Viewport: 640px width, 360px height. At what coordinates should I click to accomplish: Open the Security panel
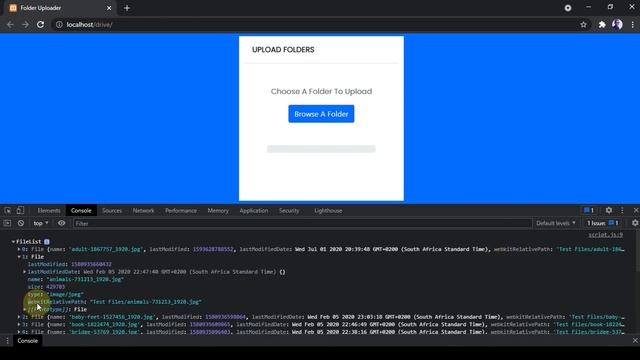(289, 211)
